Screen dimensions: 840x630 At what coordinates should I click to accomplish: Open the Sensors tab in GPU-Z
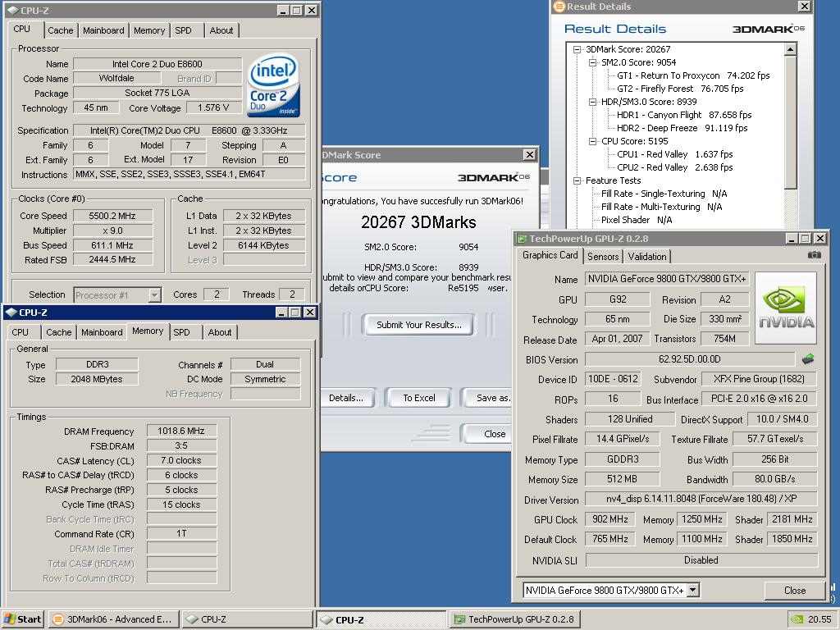point(603,257)
